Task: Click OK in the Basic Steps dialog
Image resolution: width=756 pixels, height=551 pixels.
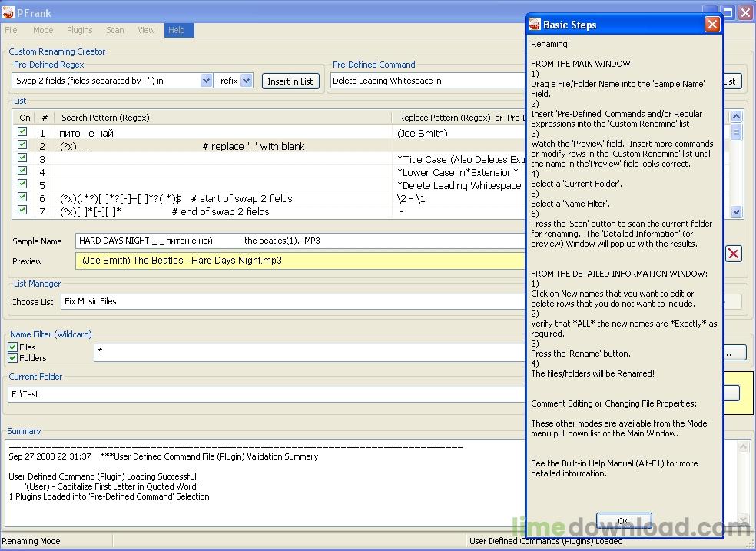Action: pyautogui.click(x=623, y=520)
